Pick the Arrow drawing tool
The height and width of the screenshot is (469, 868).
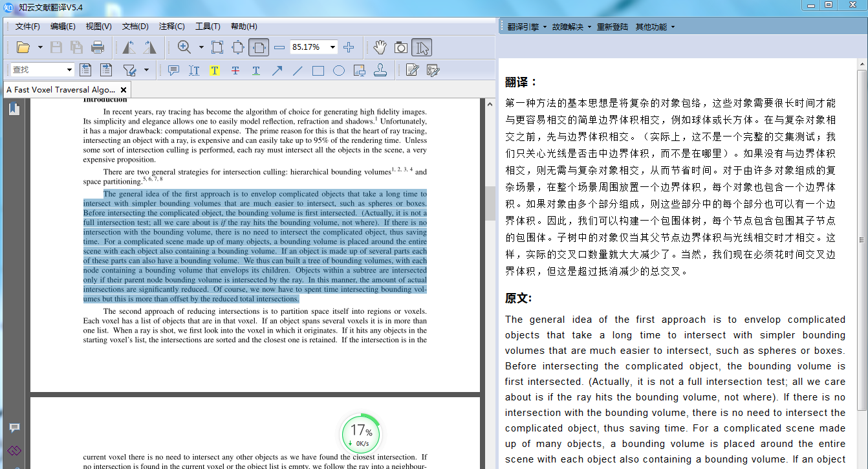[x=277, y=71]
